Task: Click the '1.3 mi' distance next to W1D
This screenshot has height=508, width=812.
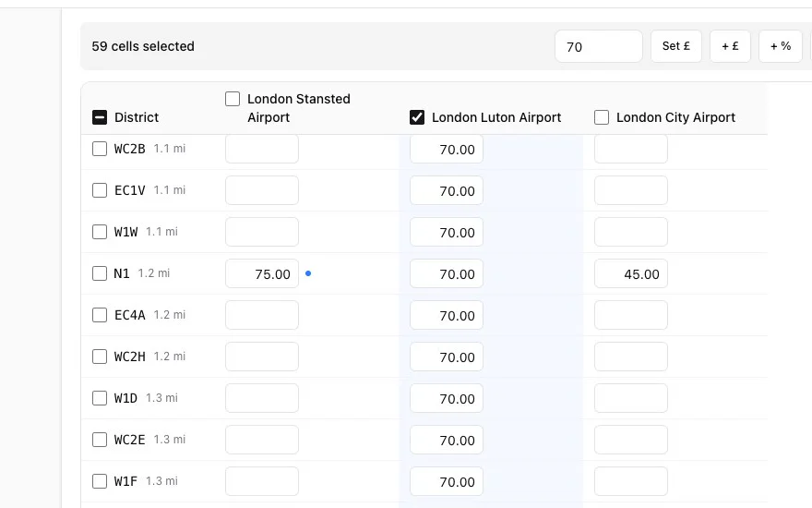Action: (161, 397)
